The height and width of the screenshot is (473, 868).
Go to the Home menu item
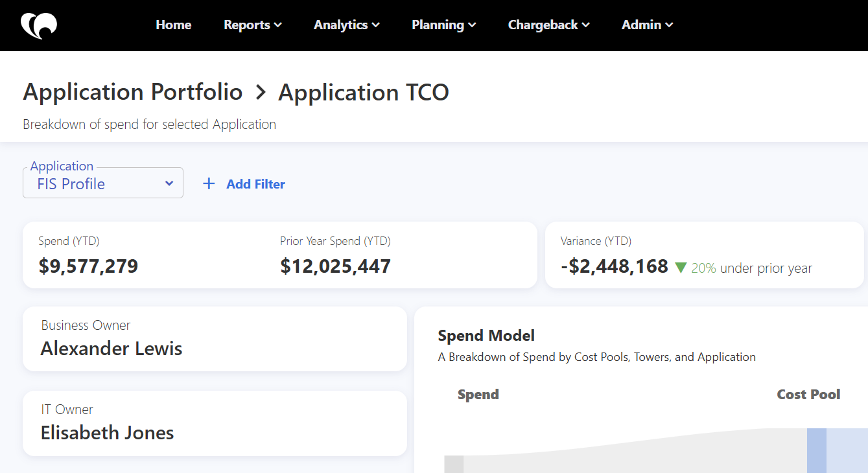(173, 25)
